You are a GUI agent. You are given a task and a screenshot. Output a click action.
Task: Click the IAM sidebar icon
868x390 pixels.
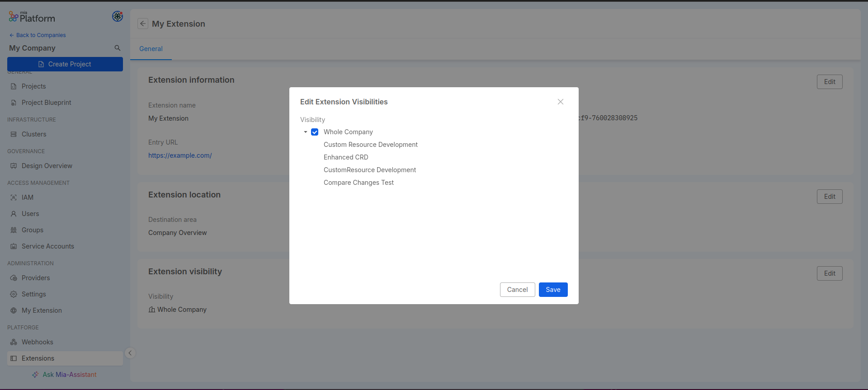tap(14, 197)
